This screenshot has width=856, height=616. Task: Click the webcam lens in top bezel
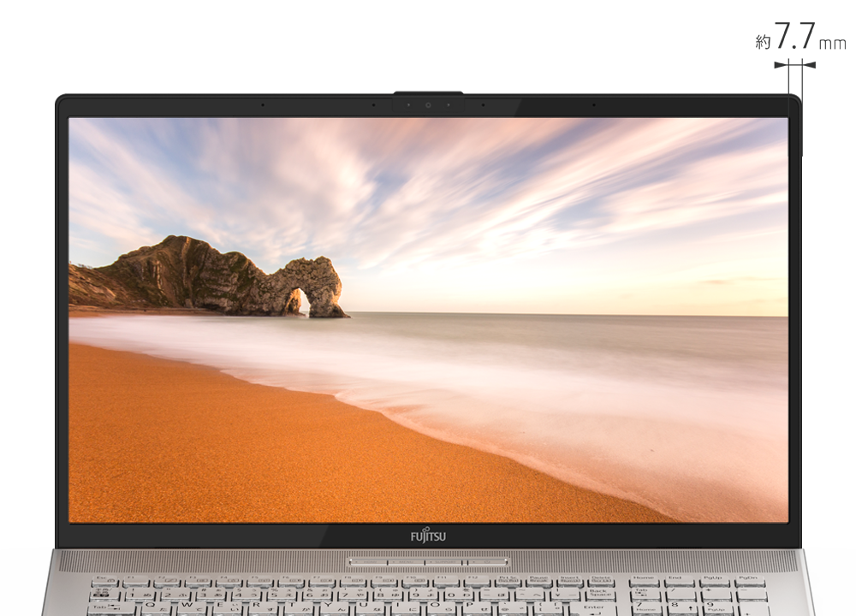[x=428, y=105]
